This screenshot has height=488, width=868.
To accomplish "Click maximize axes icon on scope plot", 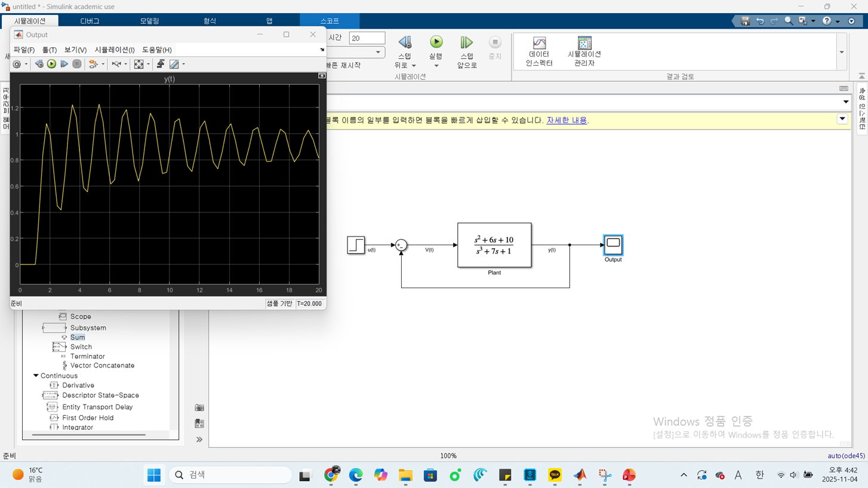I will 322,76.
